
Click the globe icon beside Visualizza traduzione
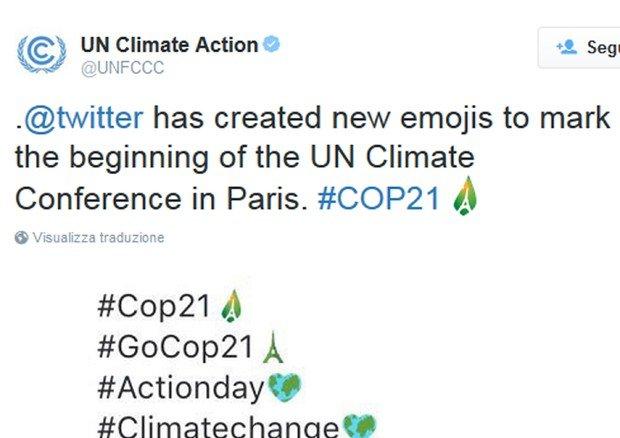pyautogui.click(x=22, y=239)
